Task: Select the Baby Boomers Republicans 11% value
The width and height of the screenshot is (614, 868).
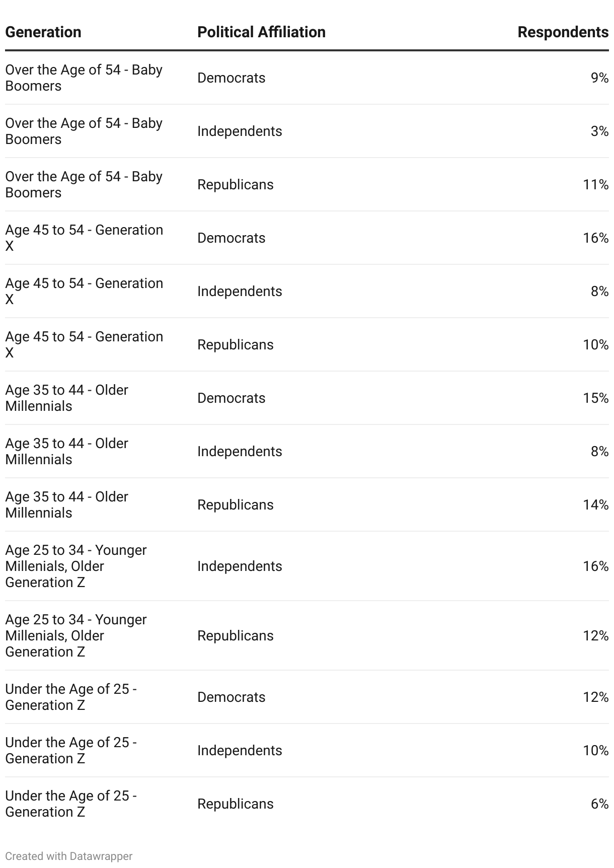Action: [596, 185]
